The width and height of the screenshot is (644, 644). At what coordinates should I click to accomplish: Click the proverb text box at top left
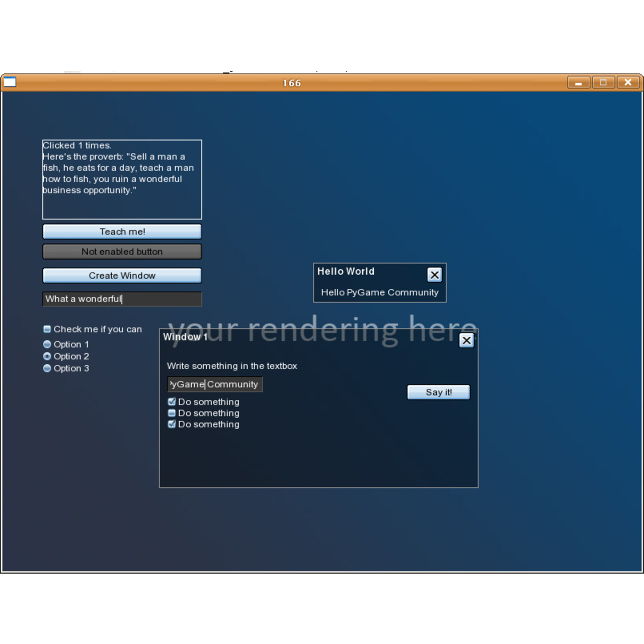122,179
